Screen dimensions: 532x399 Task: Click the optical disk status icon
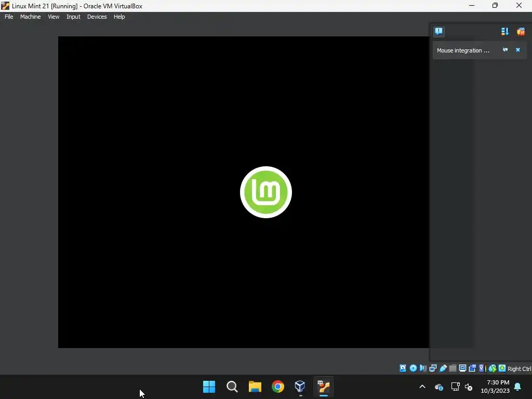pos(413,368)
